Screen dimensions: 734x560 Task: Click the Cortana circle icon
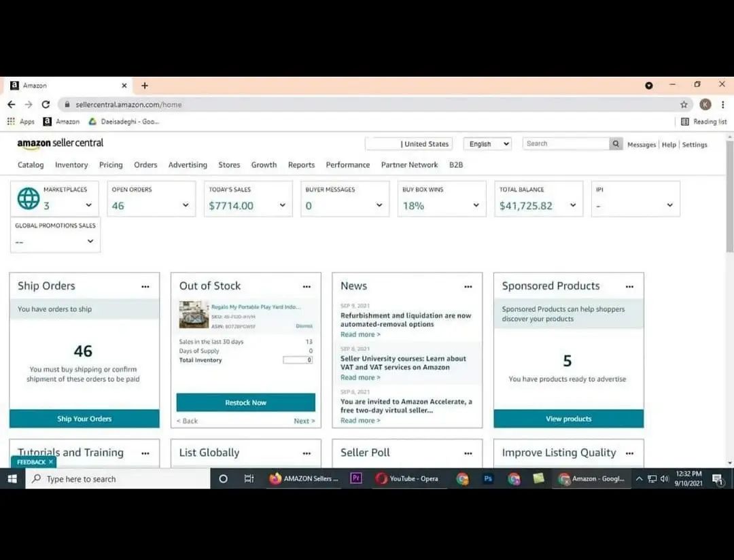(224, 478)
